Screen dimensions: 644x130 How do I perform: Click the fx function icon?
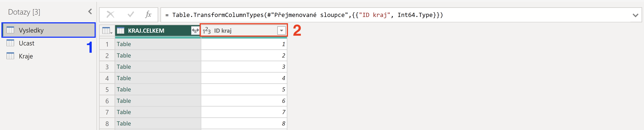tap(148, 14)
